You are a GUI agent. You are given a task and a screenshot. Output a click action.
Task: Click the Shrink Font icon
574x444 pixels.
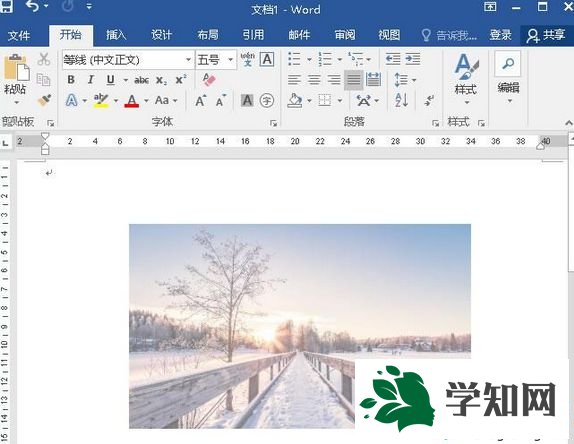pos(221,100)
